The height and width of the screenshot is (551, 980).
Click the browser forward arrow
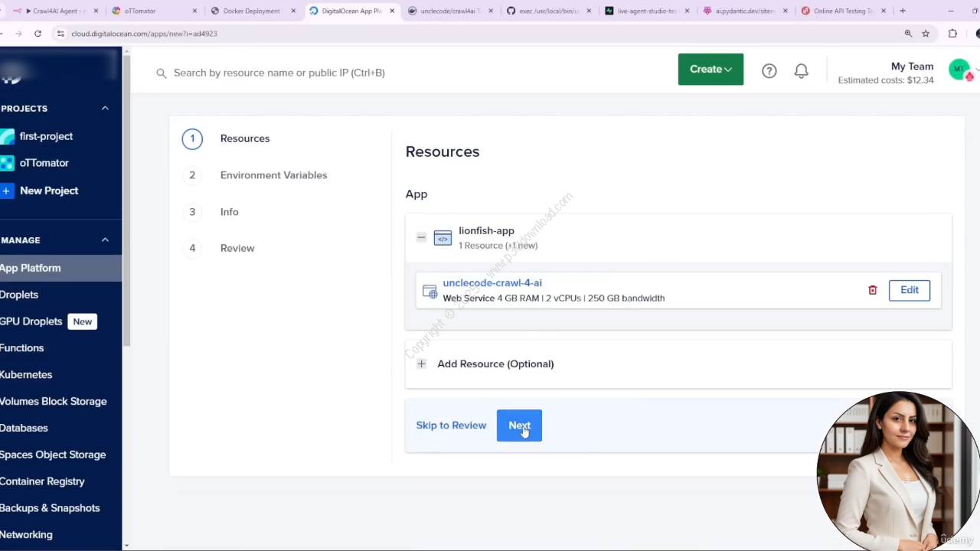tap(18, 34)
